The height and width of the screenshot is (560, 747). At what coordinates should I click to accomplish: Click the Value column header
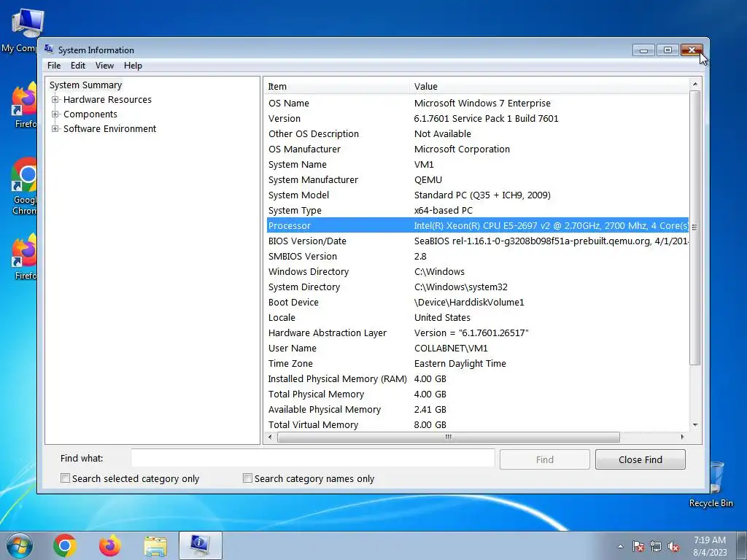[x=549, y=86]
